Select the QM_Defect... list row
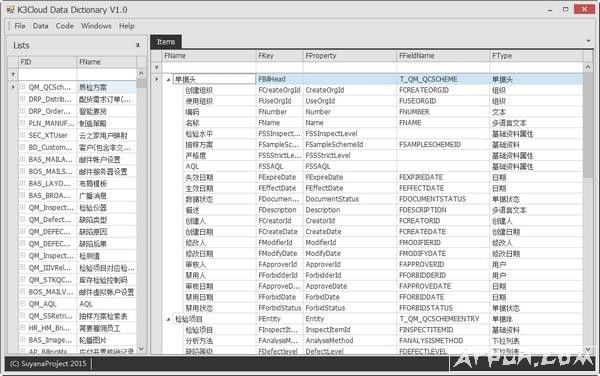The height and width of the screenshot is (376, 600). [x=77, y=220]
